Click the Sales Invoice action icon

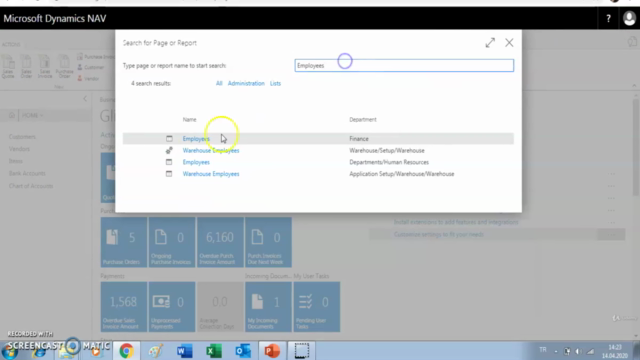[x=45, y=67]
